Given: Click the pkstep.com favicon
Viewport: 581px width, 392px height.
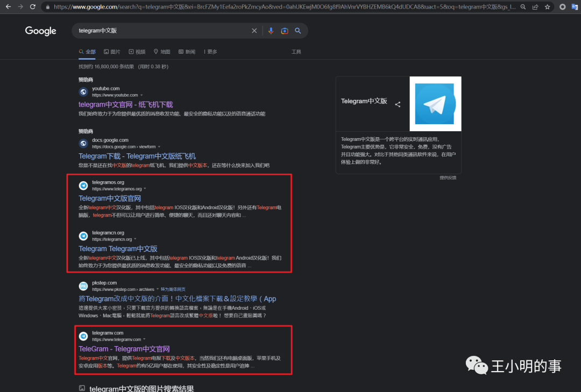Looking at the screenshot, I should [83, 286].
